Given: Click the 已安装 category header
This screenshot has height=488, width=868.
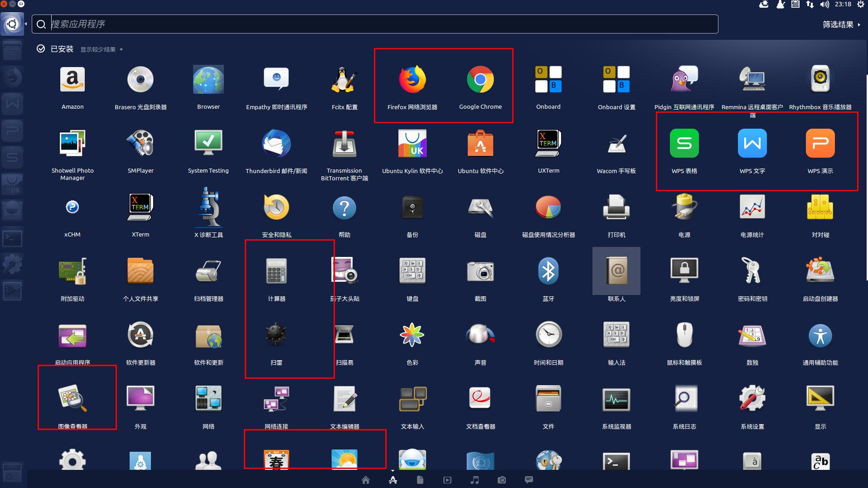Looking at the screenshot, I should click(x=62, y=49).
